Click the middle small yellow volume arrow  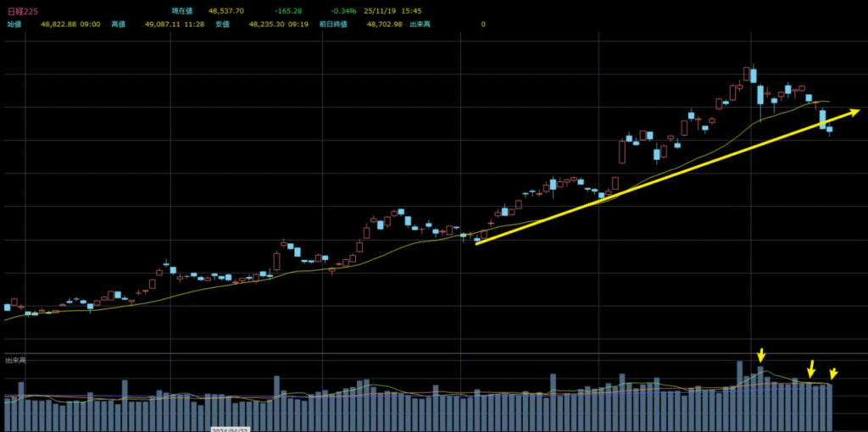[x=811, y=369]
